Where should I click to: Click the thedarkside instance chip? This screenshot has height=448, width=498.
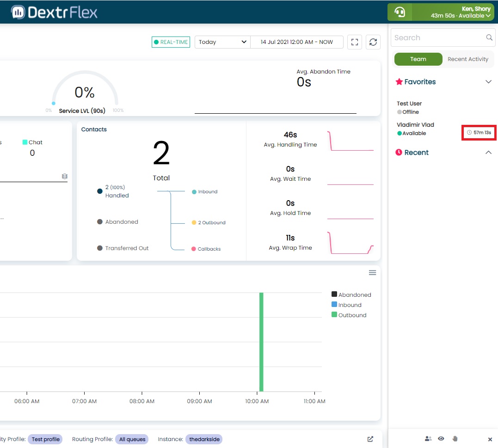tap(204, 439)
